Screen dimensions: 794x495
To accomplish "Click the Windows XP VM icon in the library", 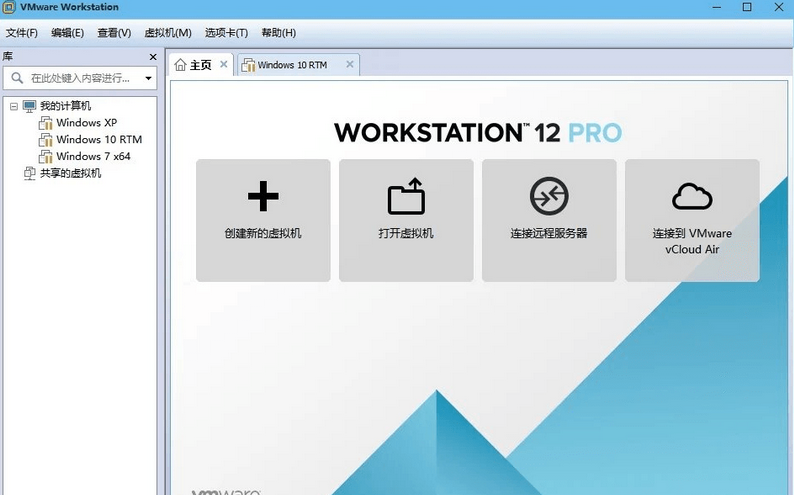I will (46, 123).
